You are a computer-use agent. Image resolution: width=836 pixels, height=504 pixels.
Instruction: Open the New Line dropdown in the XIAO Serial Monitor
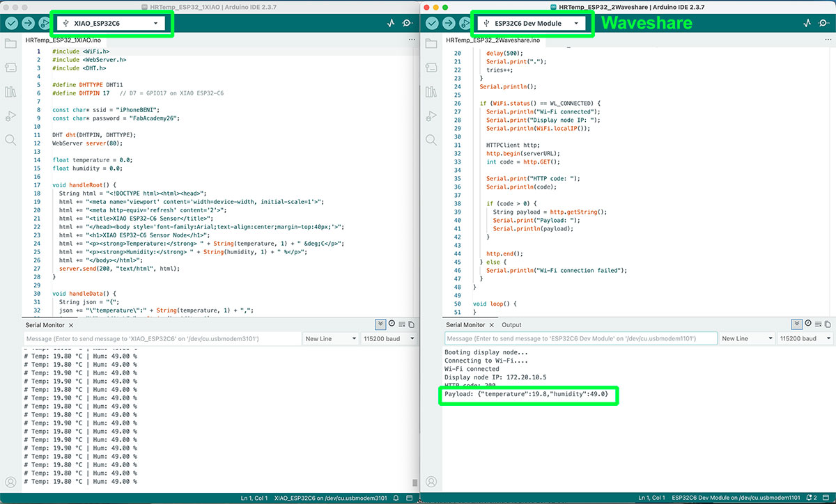pos(330,338)
